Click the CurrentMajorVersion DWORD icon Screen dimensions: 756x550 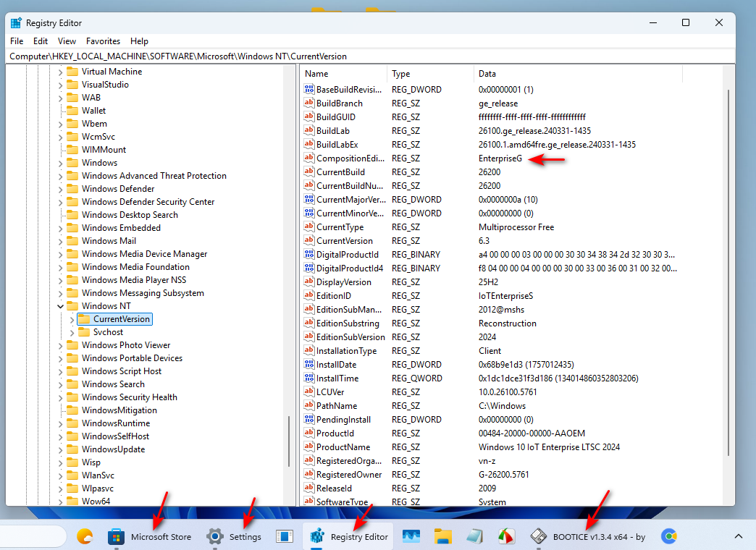click(x=309, y=199)
